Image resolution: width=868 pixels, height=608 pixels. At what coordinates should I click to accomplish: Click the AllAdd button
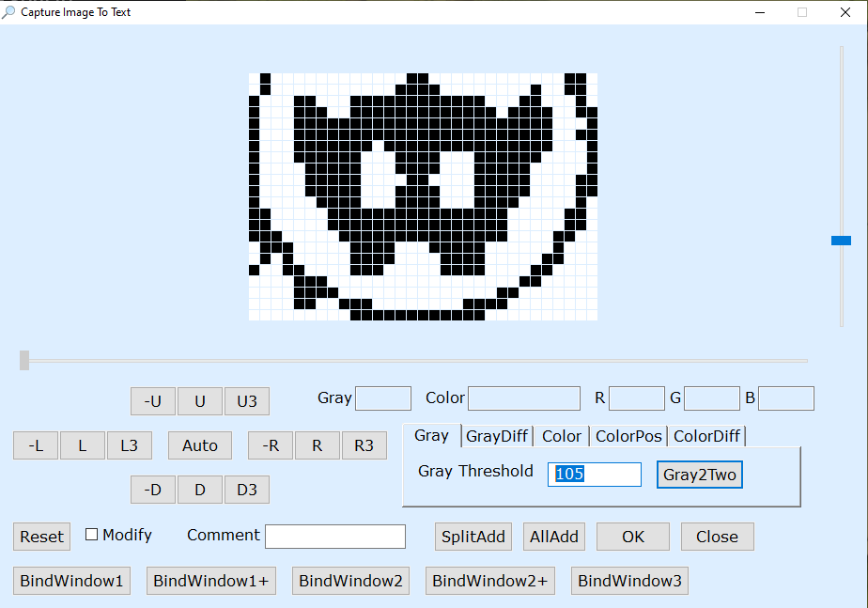tap(554, 537)
